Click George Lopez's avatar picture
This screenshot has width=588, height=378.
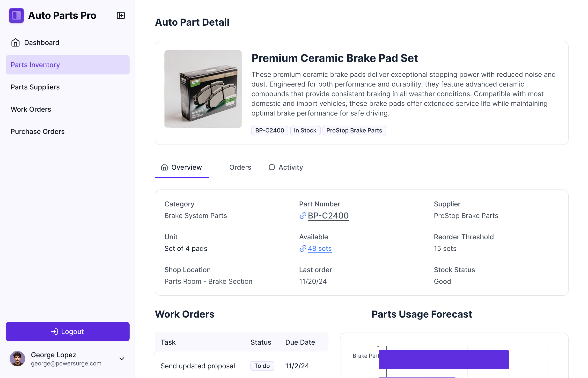pos(17,358)
